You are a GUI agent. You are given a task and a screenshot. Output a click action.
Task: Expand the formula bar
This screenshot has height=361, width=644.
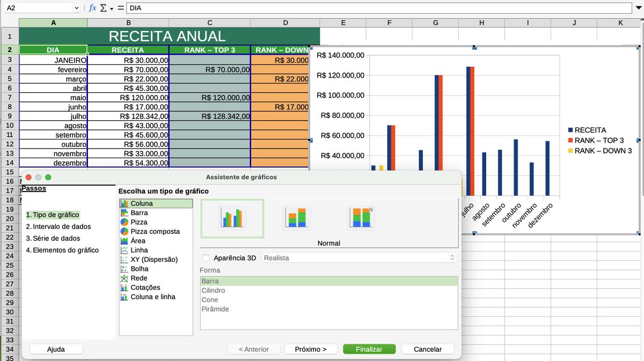[x=638, y=8]
